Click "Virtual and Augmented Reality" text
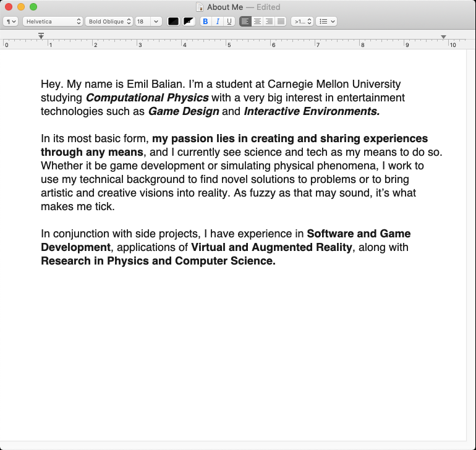 click(x=271, y=247)
